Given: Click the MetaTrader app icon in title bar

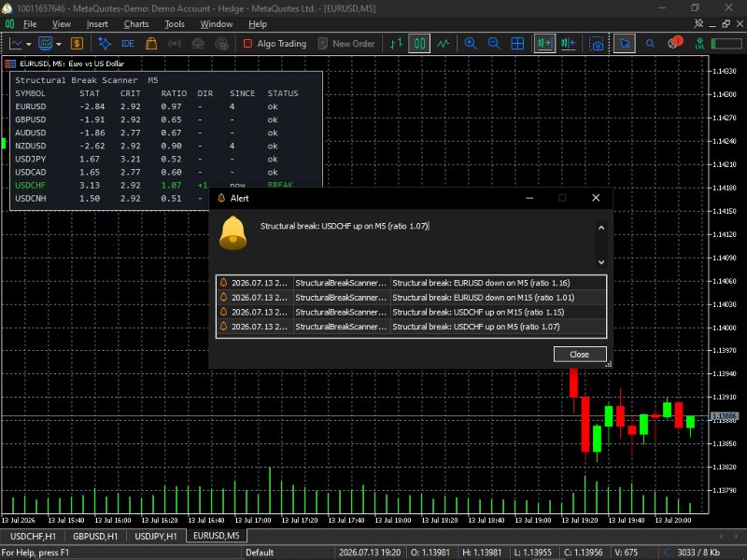Looking at the screenshot, I should point(7,8).
